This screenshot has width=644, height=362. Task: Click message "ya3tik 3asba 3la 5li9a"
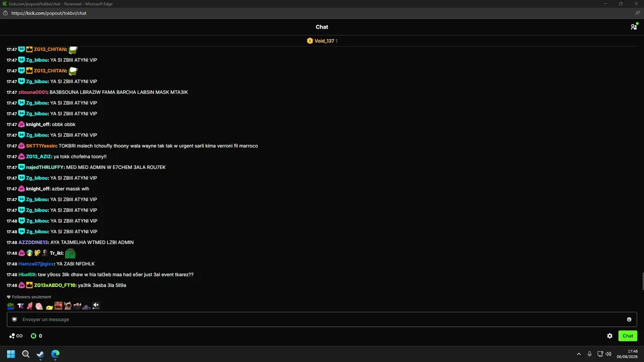[x=102, y=285]
